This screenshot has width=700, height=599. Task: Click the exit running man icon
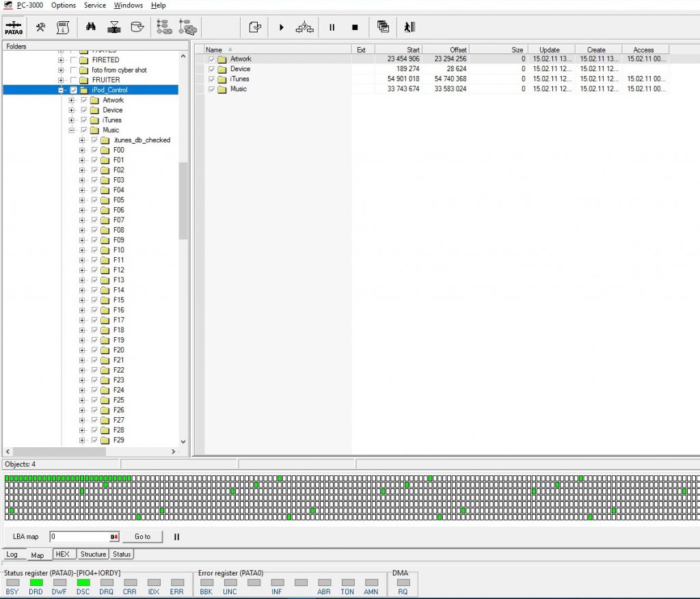coord(409,27)
